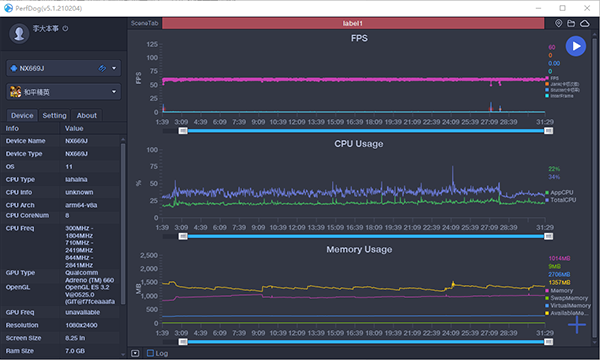Viewport: 600px width, 360px height.
Task: Start recording with the blue play button
Action: (576, 46)
